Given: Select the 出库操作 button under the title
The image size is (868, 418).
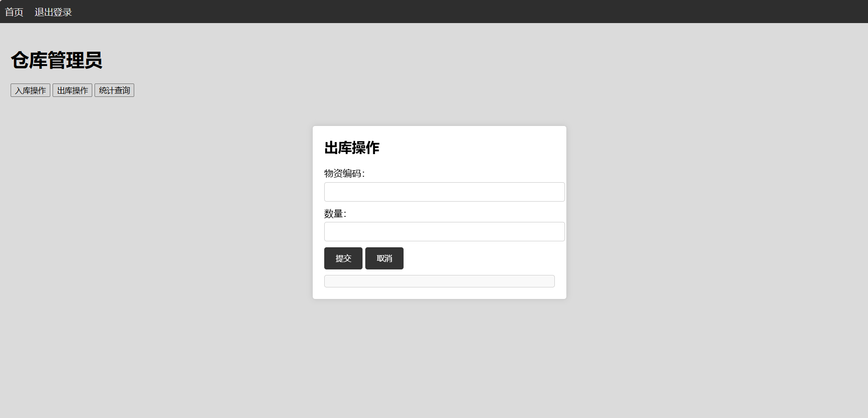Looking at the screenshot, I should click(x=72, y=90).
